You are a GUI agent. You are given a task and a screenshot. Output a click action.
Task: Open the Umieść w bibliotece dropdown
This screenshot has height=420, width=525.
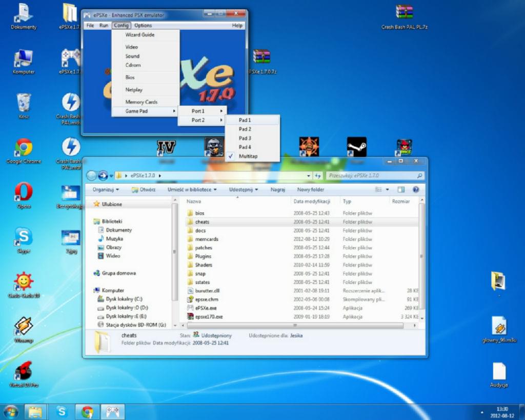(192, 190)
